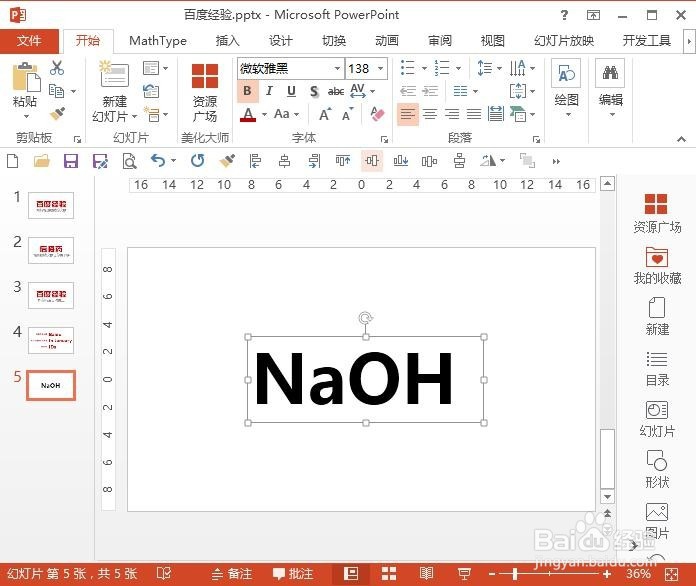Click the Slide Show icon in status bar
Viewport: 696px width, 586px height.
pyautogui.click(x=464, y=574)
